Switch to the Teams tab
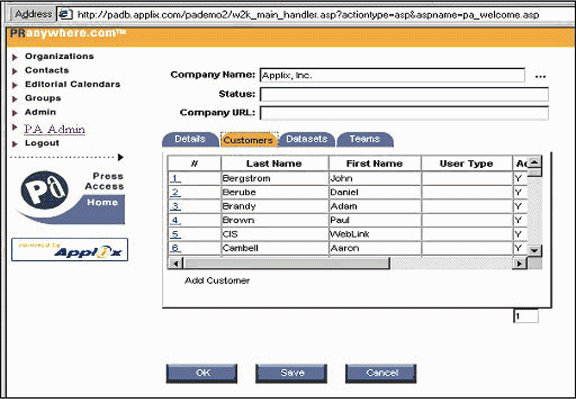This screenshot has height=399, width=576. 364,139
